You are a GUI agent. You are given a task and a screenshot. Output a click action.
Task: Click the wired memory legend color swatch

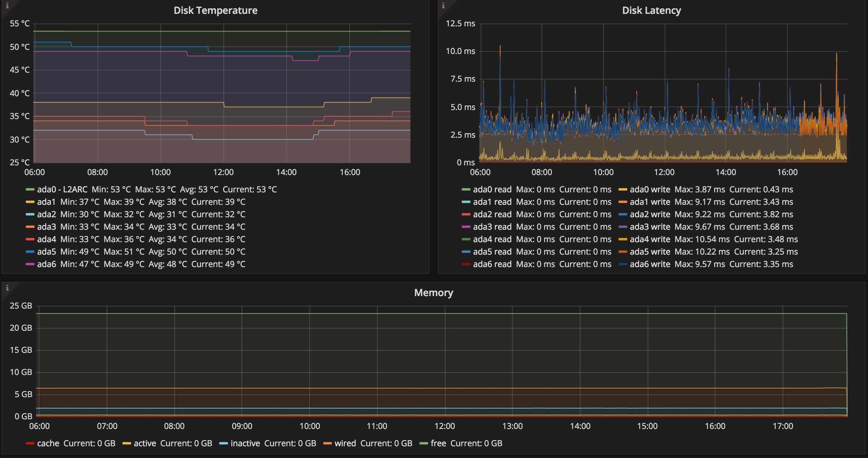point(327,443)
